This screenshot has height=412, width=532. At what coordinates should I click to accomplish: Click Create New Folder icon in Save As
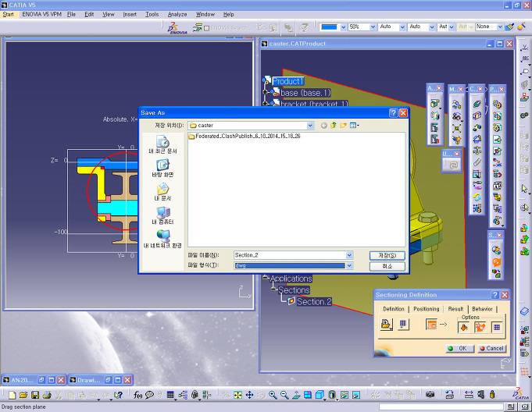pos(344,126)
